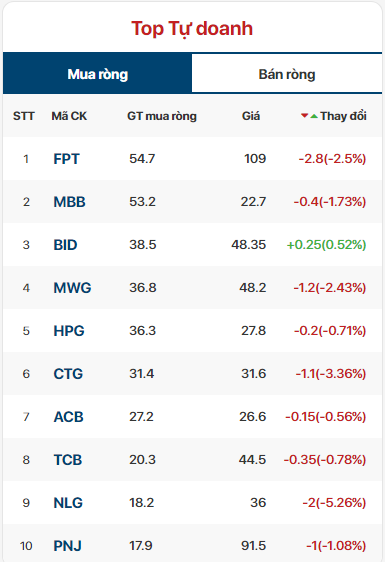Open the HPG stock ticker

pyautogui.click(x=69, y=331)
